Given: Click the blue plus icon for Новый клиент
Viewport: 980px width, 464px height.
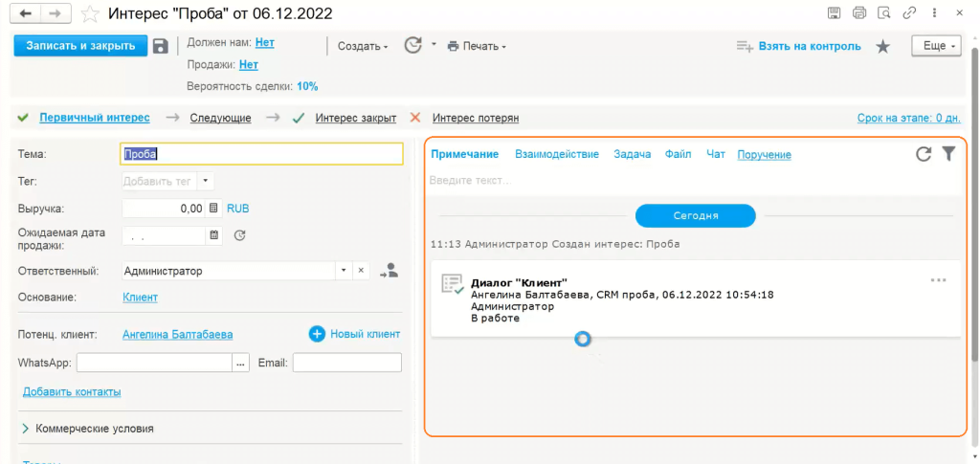Looking at the screenshot, I should pyautogui.click(x=317, y=334).
